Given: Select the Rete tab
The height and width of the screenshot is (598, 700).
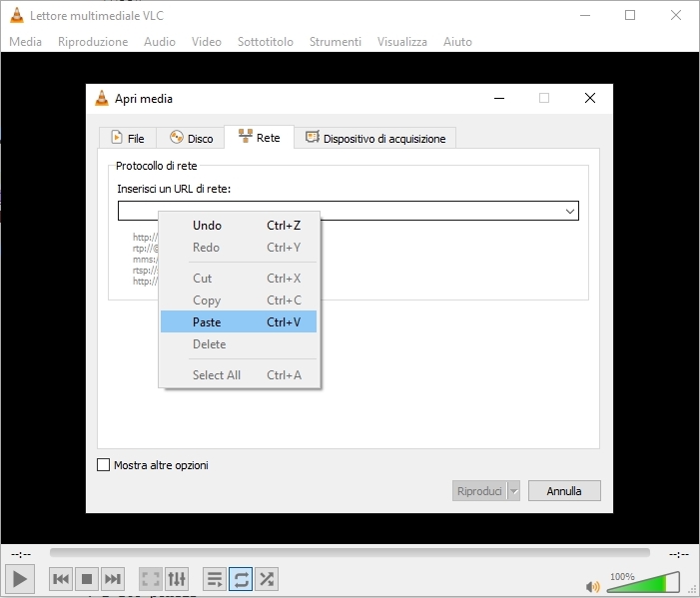Looking at the screenshot, I should 260,137.
